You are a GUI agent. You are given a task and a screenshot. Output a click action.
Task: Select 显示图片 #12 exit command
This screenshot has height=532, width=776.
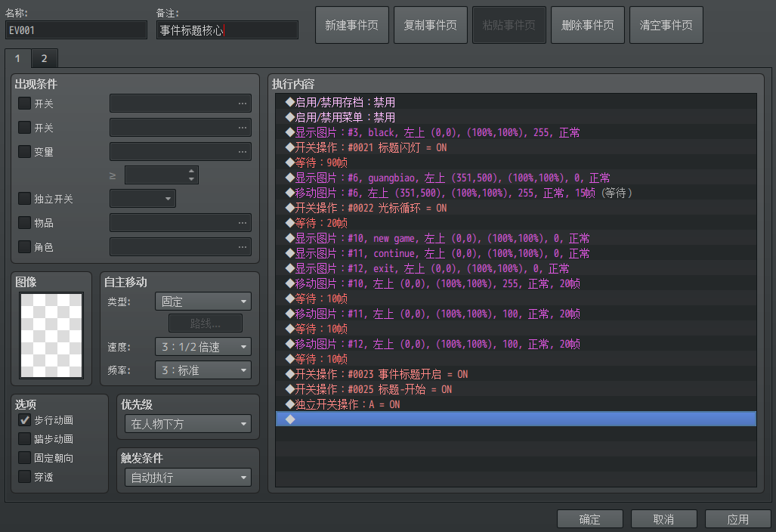[515, 268]
